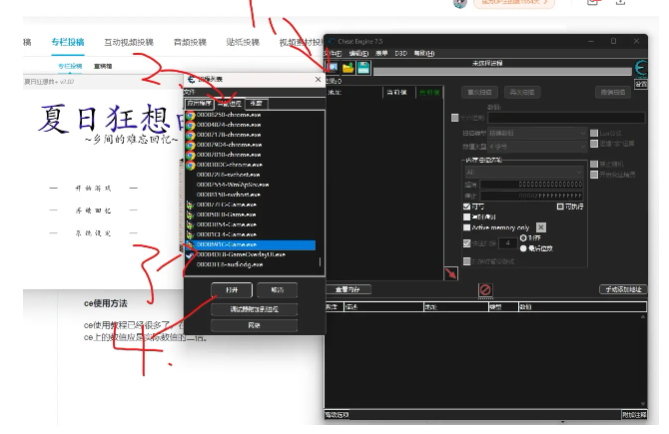Select the 音频投稿 tab on the web page
This screenshot has height=434, width=669.
point(190,42)
